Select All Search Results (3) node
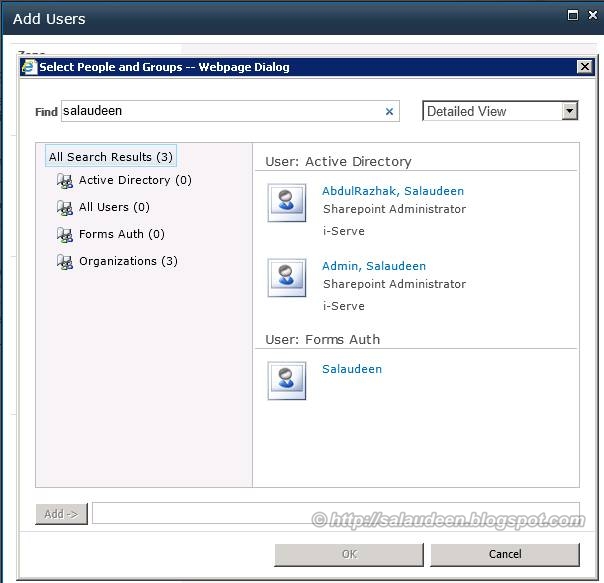This screenshot has height=583, width=604. [111, 156]
